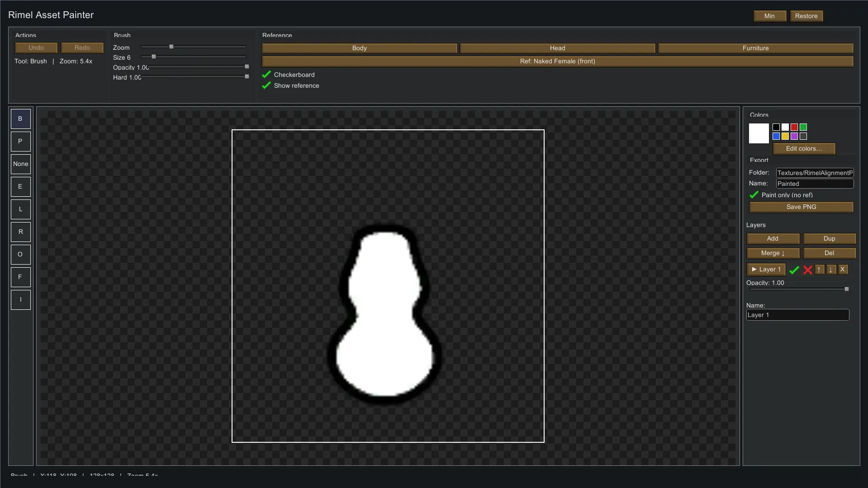Toggle the Checkerboard checkbox
The height and width of the screenshot is (488, 868).
266,75
